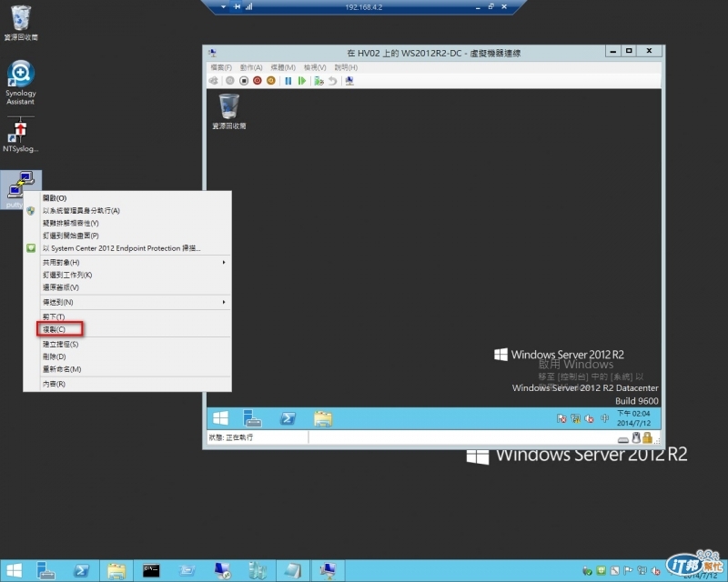Click the host taskbar Start button
Screen dimensions: 728x582
tap(14, 570)
